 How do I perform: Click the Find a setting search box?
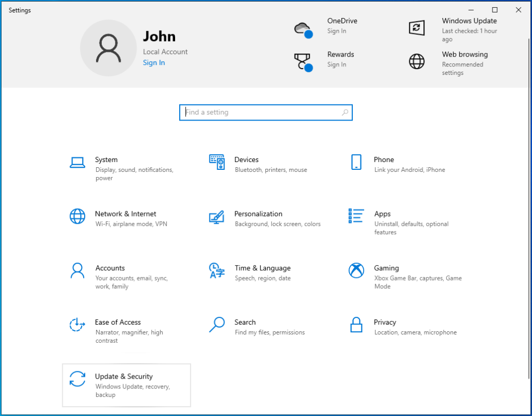coord(266,112)
